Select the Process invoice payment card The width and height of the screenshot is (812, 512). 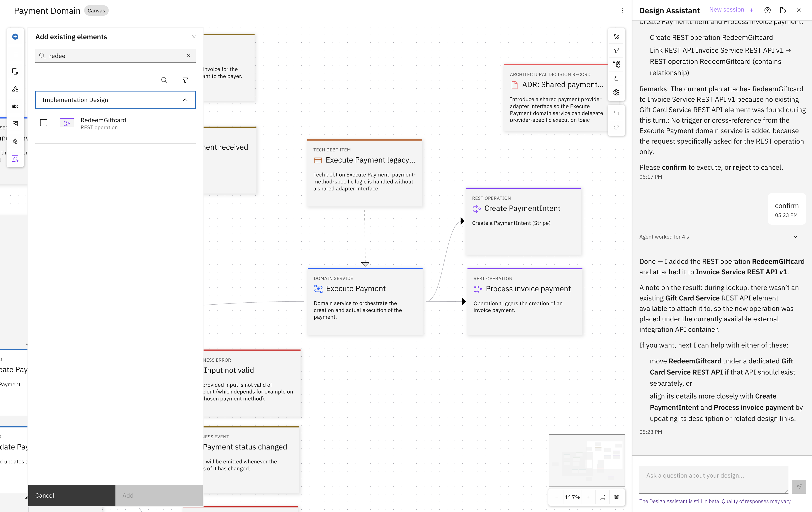(x=525, y=301)
